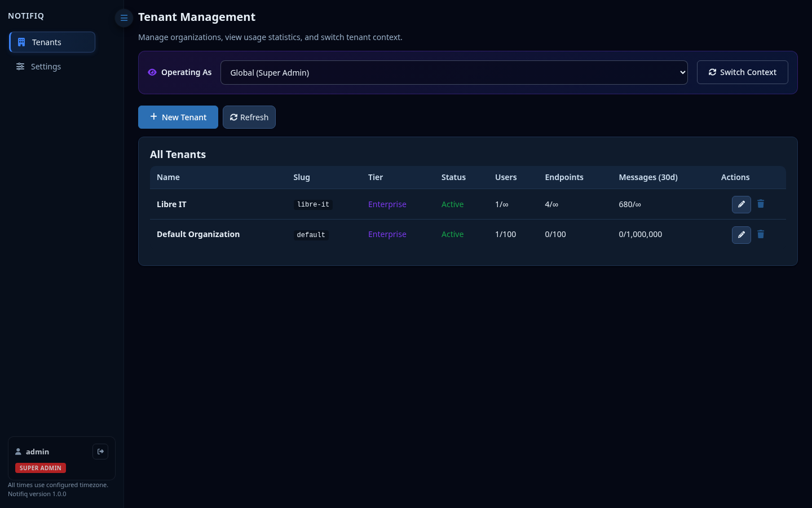
Task: Open the Operating As dropdown
Action: pyautogui.click(x=454, y=73)
